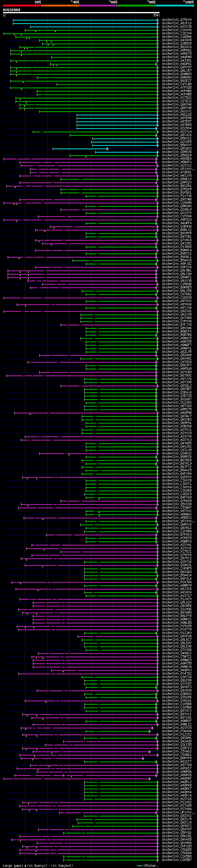Select hit label UniRef100_A4S9V8
Image resolution: width=197 pixels, height=868 pixels.
[177, 40]
